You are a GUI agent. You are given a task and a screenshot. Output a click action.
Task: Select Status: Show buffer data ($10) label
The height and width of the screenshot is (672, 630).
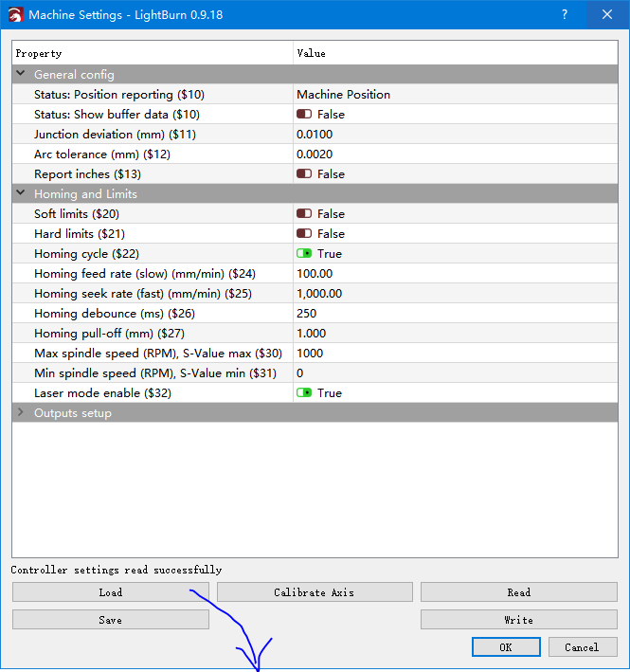(x=117, y=115)
